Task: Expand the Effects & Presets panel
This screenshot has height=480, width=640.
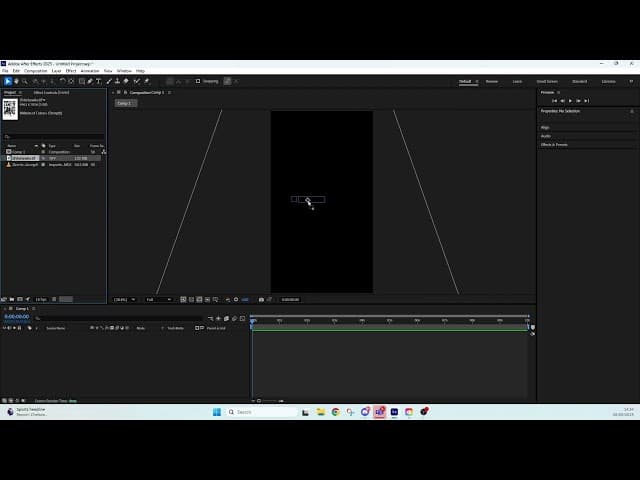Action: (x=555, y=145)
